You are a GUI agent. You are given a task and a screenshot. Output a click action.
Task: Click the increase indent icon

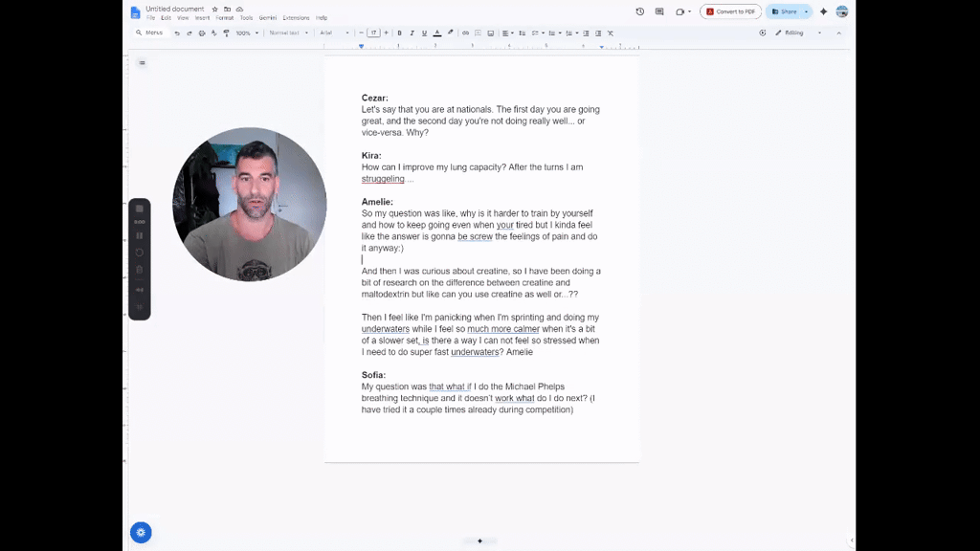tap(598, 33)
